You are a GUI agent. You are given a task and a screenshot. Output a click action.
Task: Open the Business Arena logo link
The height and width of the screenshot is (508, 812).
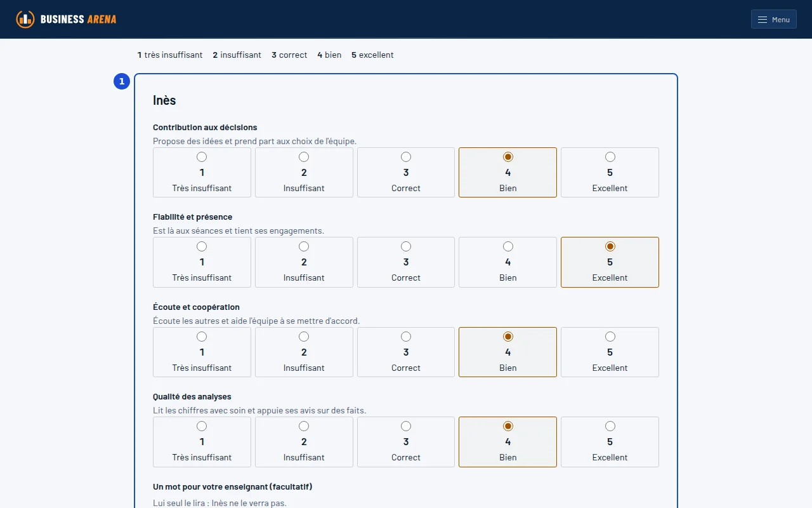67,19
